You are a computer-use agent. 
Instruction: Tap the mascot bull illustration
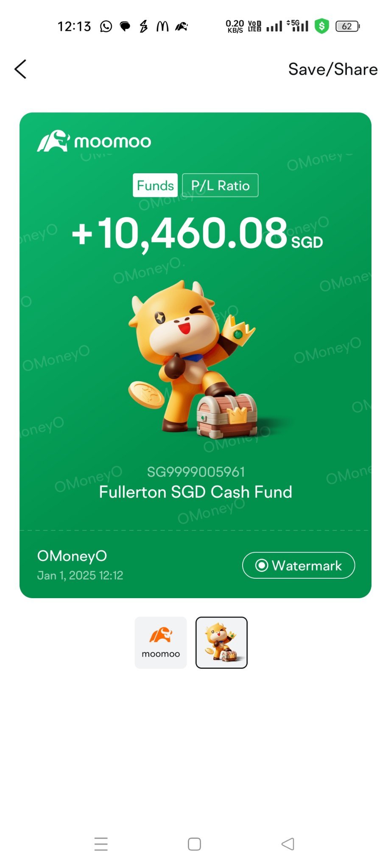click(x=193, y=359)
